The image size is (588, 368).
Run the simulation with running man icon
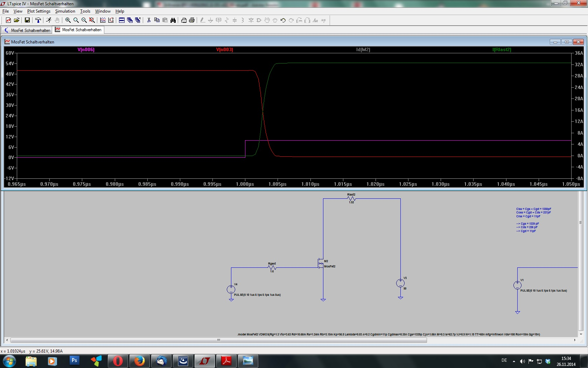click(49, 20)
